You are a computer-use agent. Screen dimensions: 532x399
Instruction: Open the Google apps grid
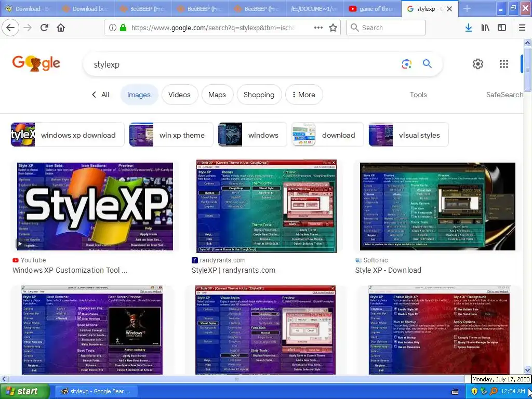504,64
